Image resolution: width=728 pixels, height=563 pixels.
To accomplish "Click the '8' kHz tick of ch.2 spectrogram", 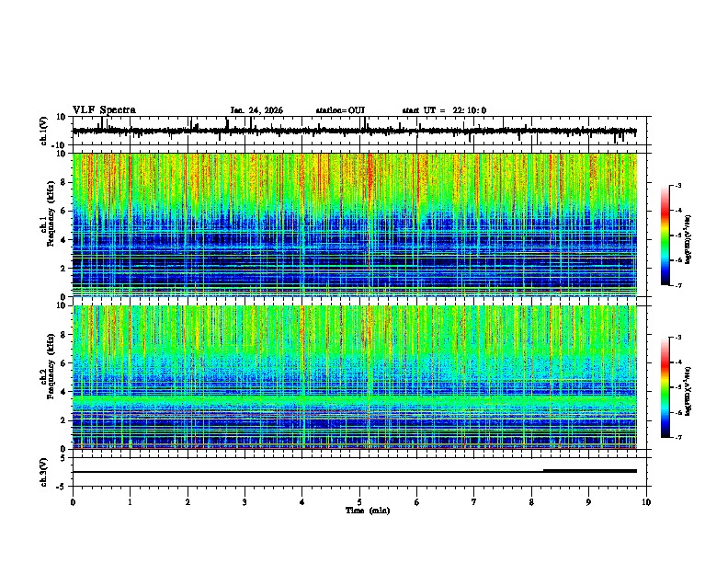I will [x=64, y=335].
